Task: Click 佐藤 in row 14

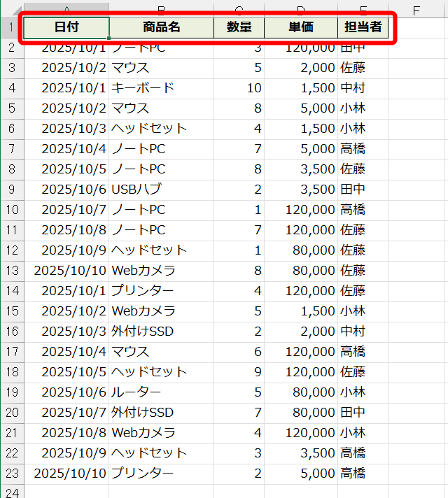Action: (363, 291)
